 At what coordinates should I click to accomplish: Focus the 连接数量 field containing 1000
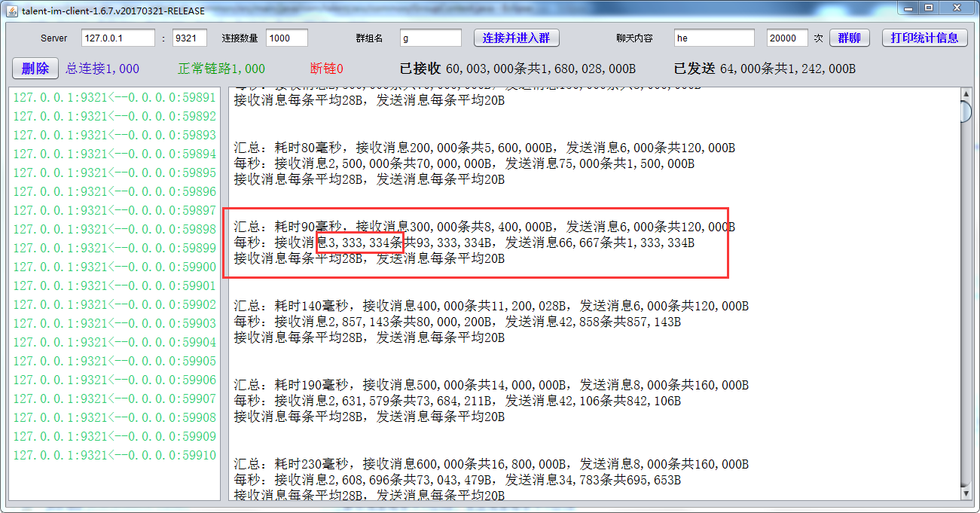[287, 38]
